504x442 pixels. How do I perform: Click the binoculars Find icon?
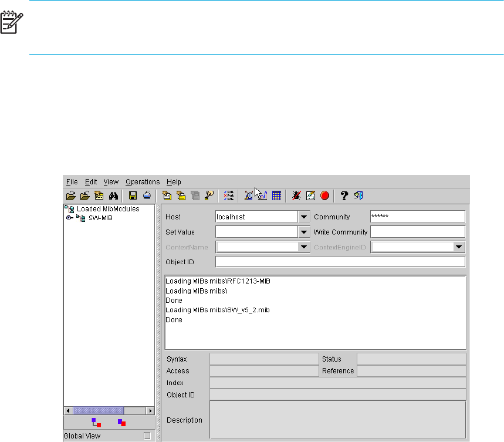point(114,196)
